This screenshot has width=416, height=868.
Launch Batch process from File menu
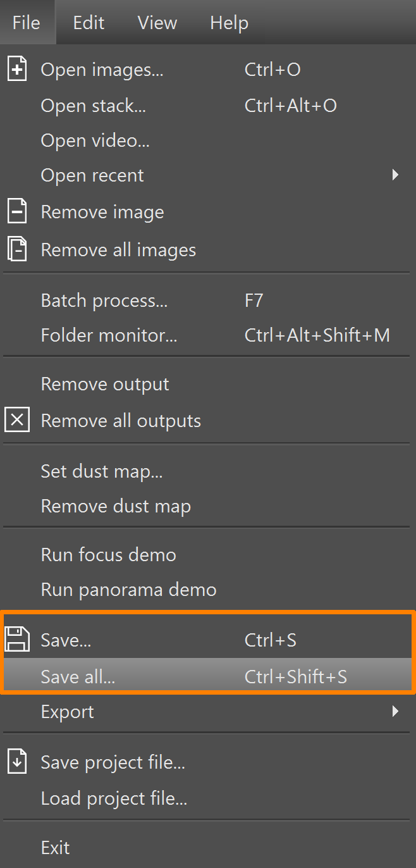104,301
